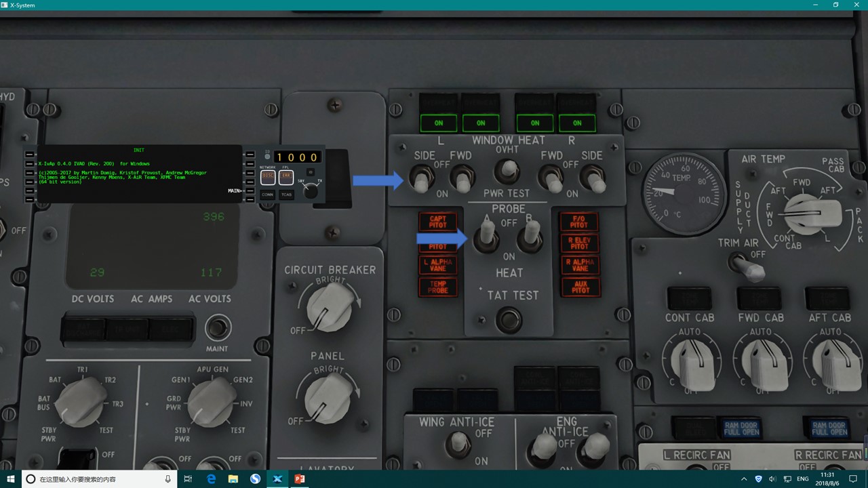Click the volume icon in system tray

pos(772,479)
